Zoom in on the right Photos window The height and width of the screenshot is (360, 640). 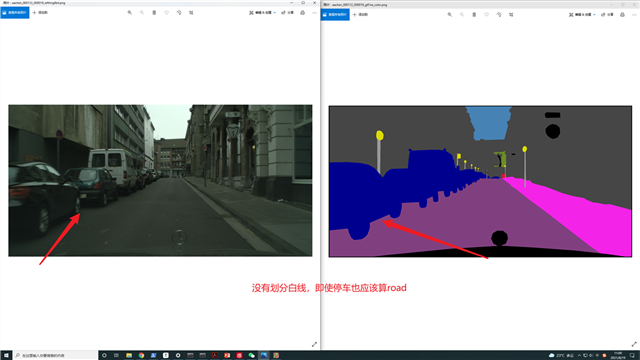[x=449, y=14]
